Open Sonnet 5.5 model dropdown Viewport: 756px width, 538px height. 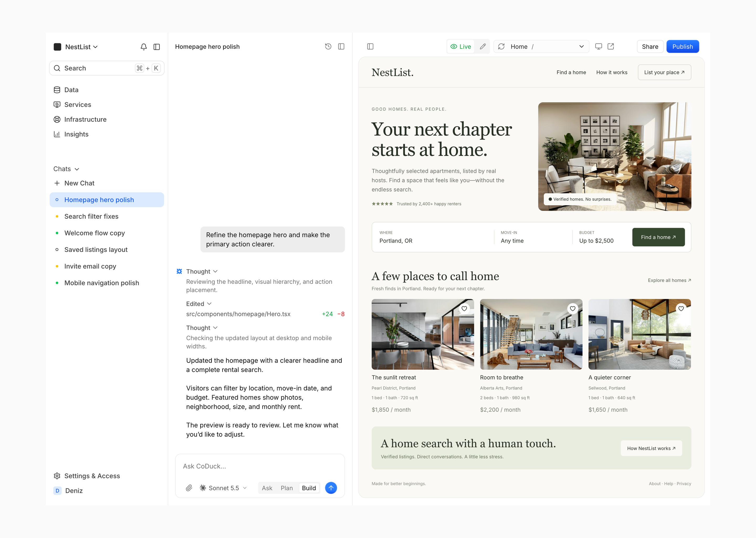223,488
